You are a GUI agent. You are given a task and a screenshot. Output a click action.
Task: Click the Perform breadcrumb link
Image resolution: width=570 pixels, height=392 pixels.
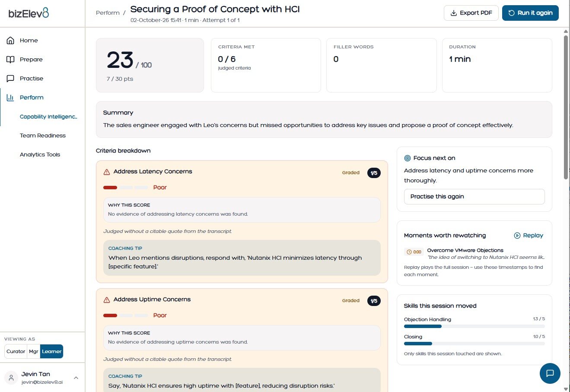pos(108,13)
